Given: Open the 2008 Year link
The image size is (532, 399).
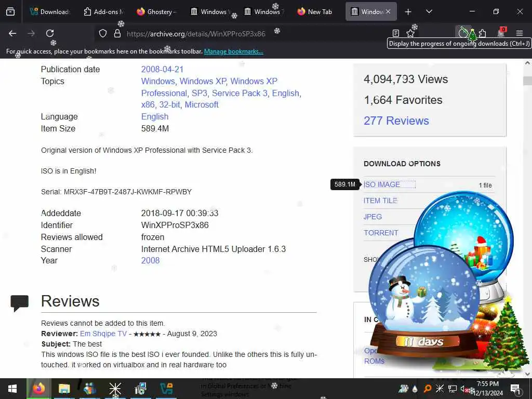Looking at the screenshot, I should pyautogui.click(x=150, y=261).
